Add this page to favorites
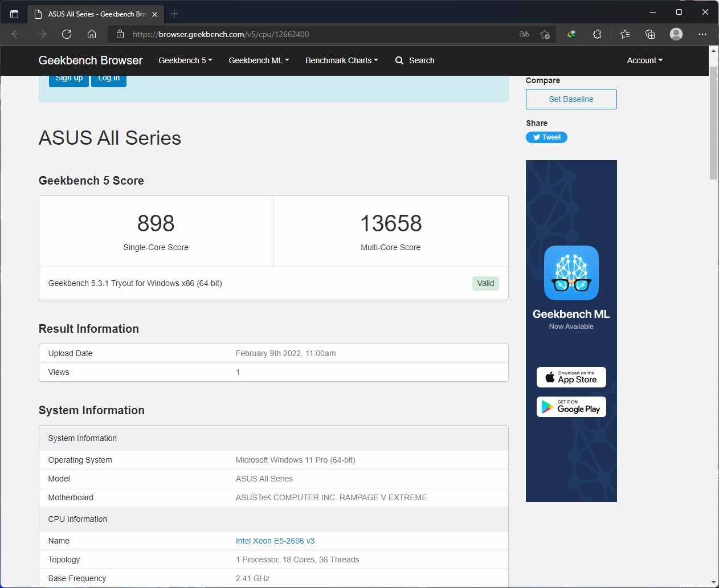Screen dimensions: 719x588 tap(545, 34)
